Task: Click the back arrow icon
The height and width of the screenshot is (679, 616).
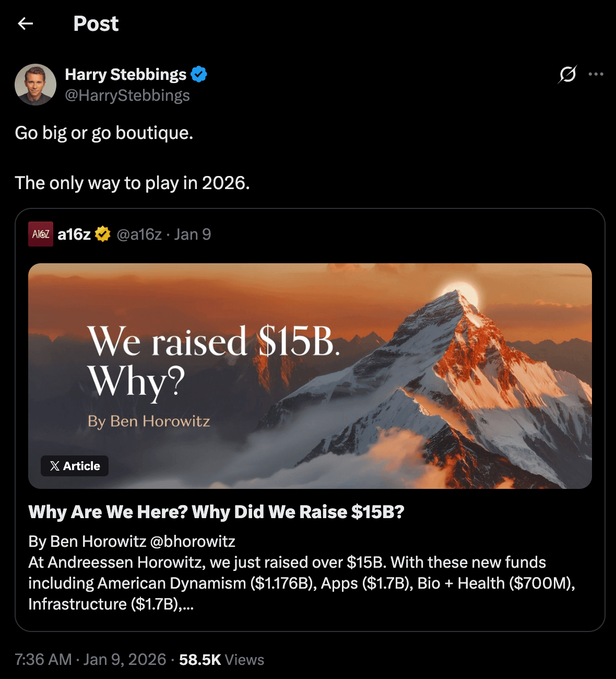Action: pos(25,24)
